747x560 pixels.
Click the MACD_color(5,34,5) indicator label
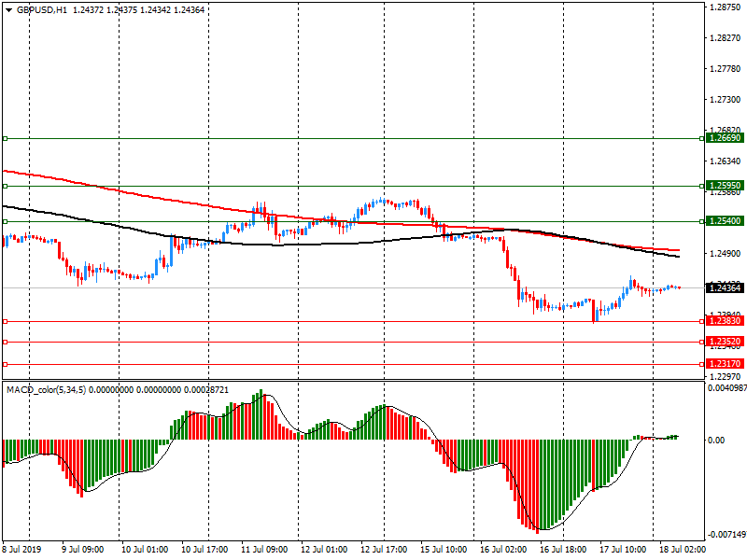(x=46, y=390)
